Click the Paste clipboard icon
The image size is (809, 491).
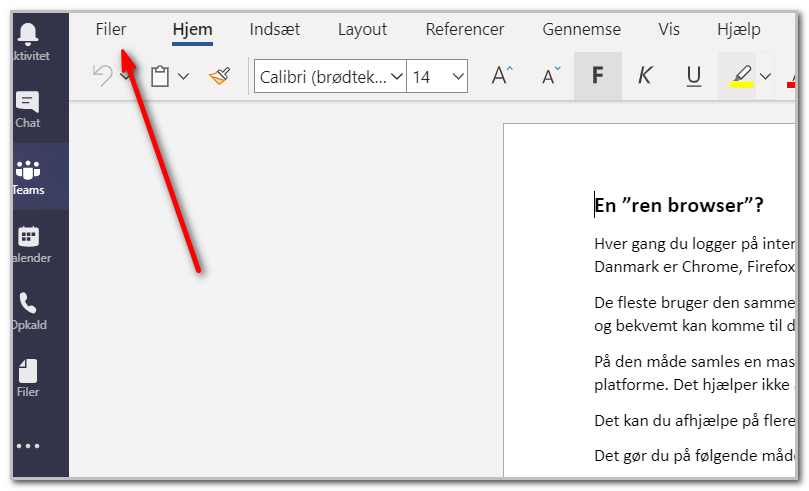(160, 76)
